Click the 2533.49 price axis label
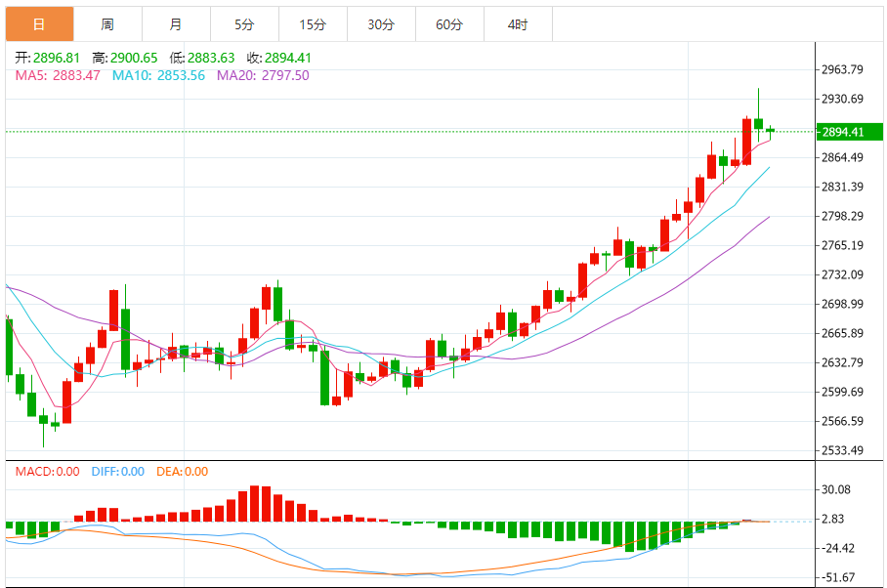Image resolution: width=887 pixels, height=588 pixels. click(842, 450)
